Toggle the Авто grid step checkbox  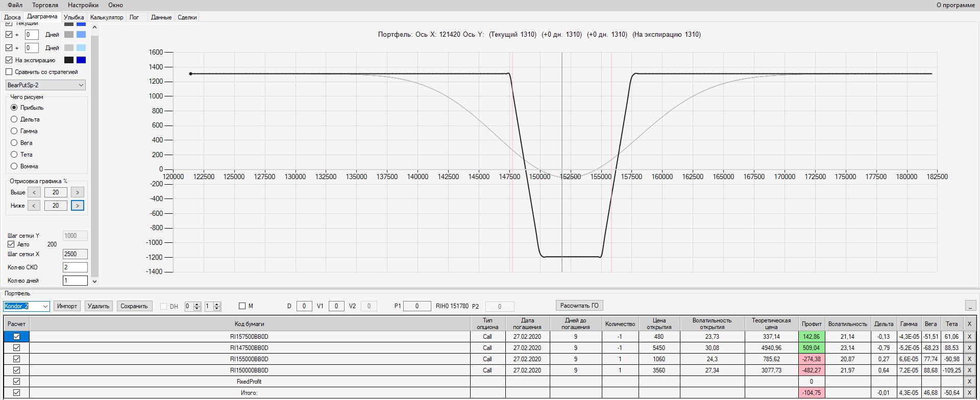click(x=11, y=244)
